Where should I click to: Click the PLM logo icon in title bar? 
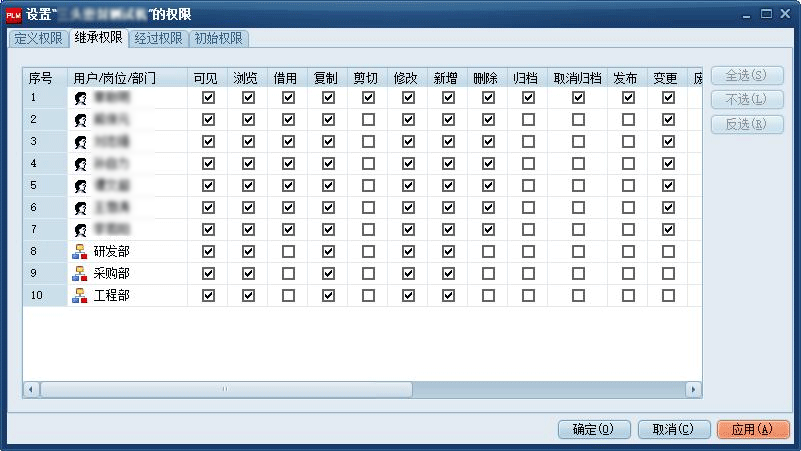[14, 14]
